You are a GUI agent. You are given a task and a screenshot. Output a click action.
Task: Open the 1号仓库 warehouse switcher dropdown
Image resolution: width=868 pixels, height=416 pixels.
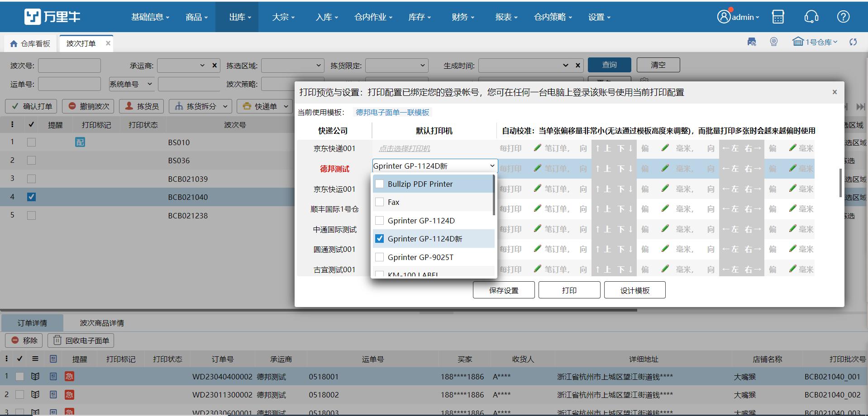(816, 42)
